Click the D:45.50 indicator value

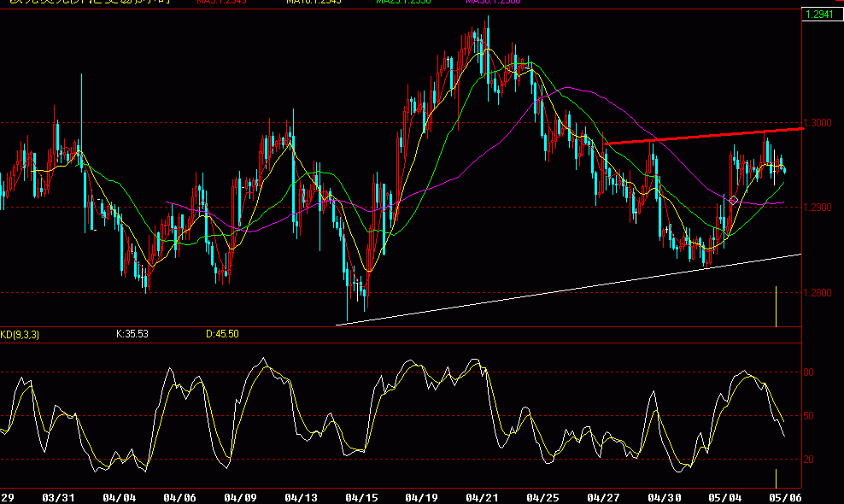(x=222, y=334)
